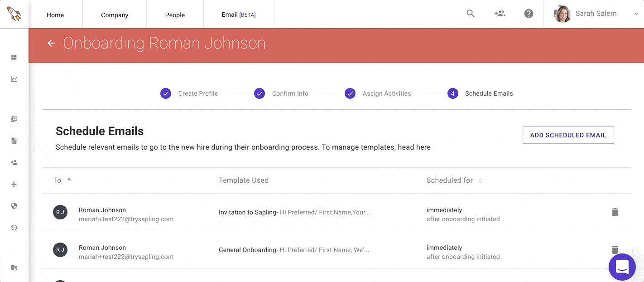The width and height of the screenshot is (644, 282).
Task: Click 'immediately' in General Onboarding row
Action: (x=444, y=248)
